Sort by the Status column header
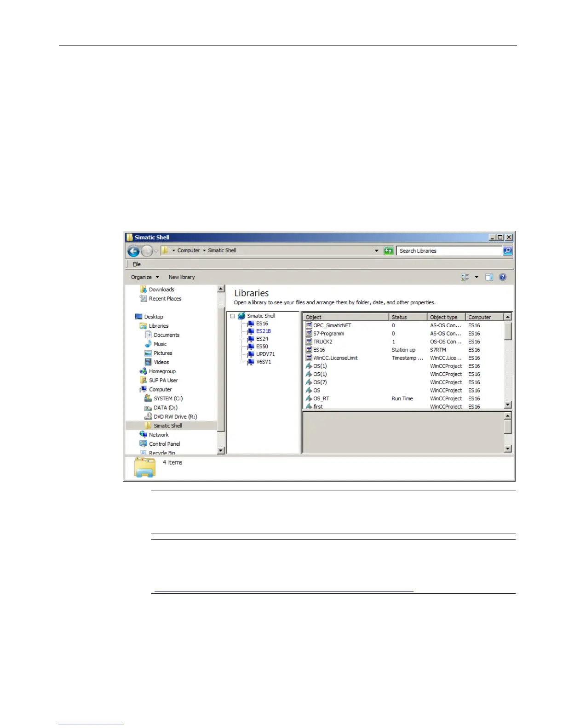The width and height of the screenshot is (563, 728). (x=408, y=317)
